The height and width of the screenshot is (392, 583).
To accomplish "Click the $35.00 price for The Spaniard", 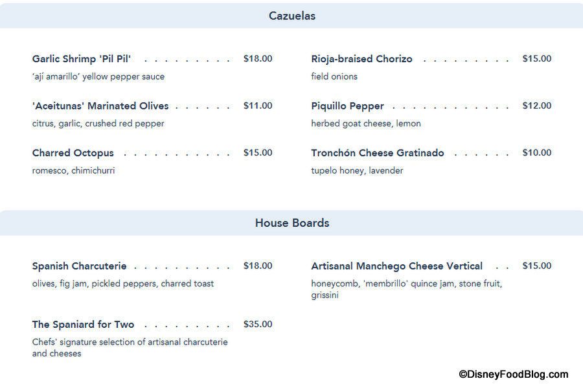I will 258,325.
